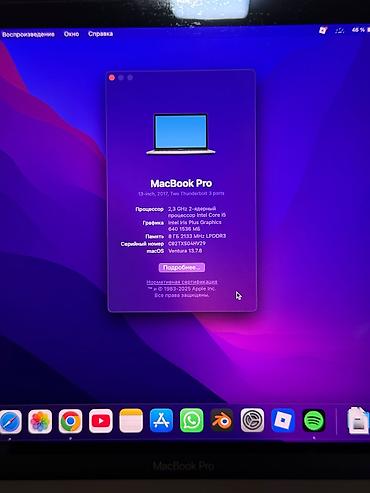Click the Roblox status icon in menu bar

click(x=323, y=30)
